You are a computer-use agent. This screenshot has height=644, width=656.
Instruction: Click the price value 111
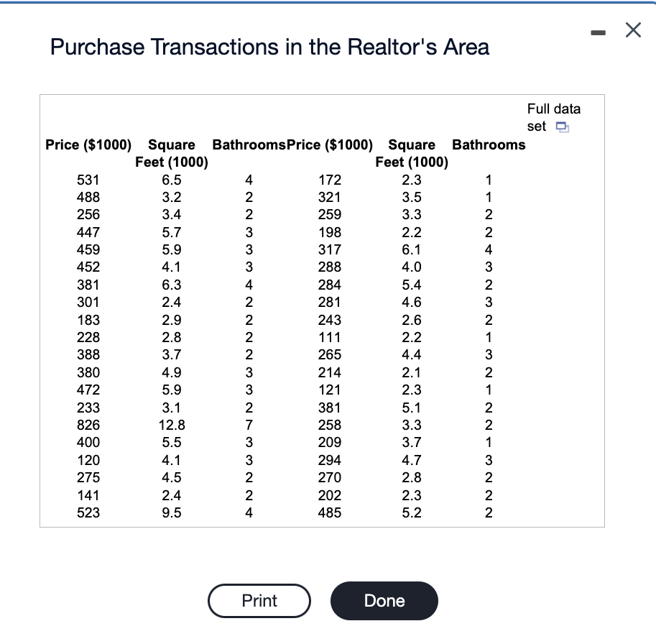coord(330,337)
